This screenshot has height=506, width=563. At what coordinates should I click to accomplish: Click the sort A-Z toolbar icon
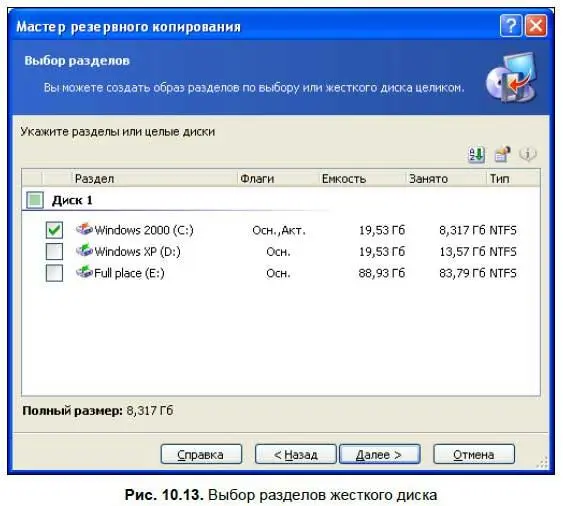tap(476, 155)
